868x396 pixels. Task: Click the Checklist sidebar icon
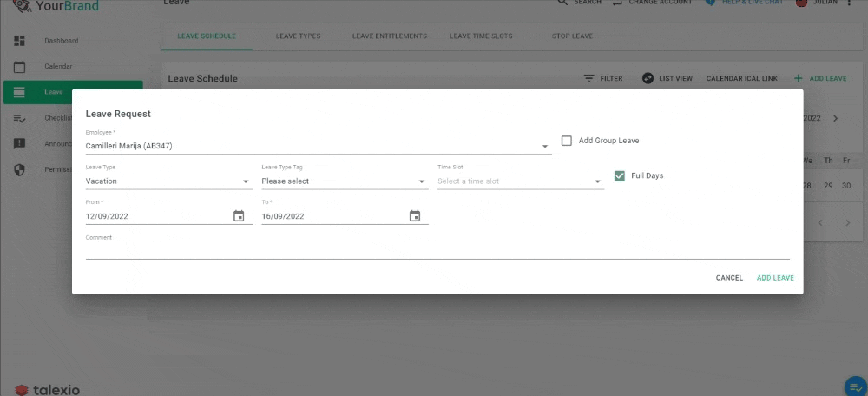[19, 118]
